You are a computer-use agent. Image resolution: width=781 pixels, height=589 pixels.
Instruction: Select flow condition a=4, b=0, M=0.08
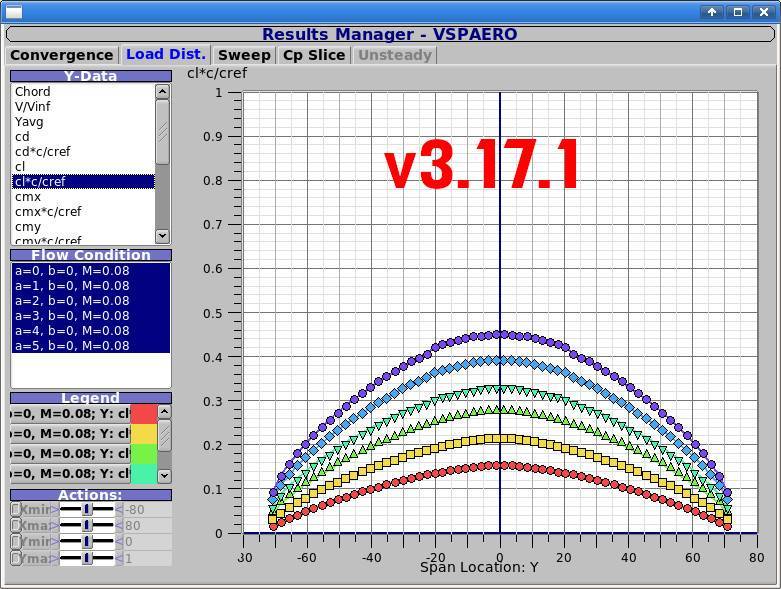(x=91, y=331)
